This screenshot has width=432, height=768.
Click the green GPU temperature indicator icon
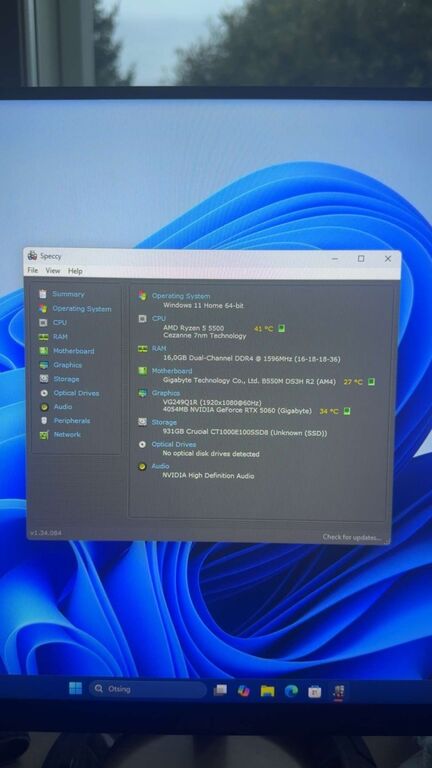coord(347,411)
